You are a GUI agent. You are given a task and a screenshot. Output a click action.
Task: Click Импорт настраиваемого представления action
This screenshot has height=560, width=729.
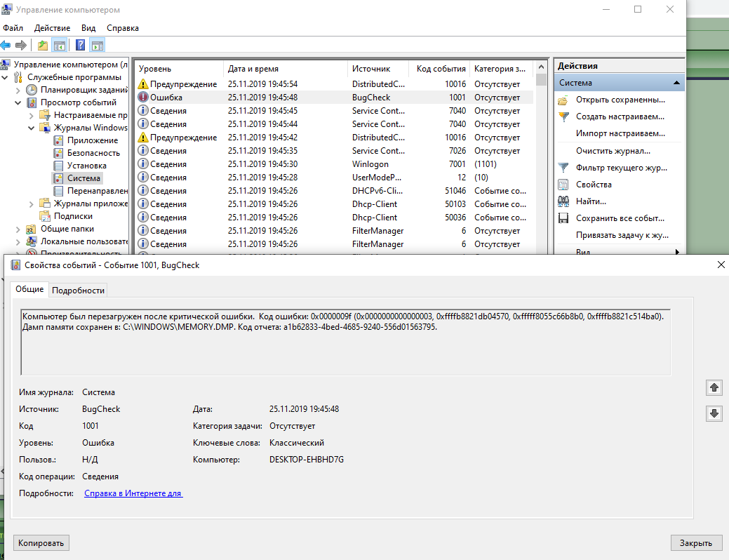pyautogui.click(x=620, y=133)
